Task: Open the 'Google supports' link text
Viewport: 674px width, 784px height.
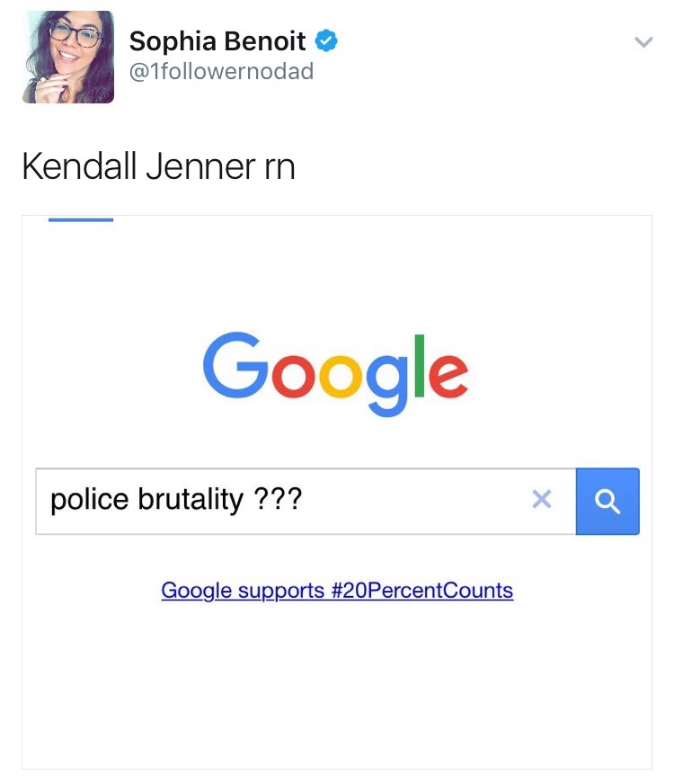Action: [x=243, y=591]
